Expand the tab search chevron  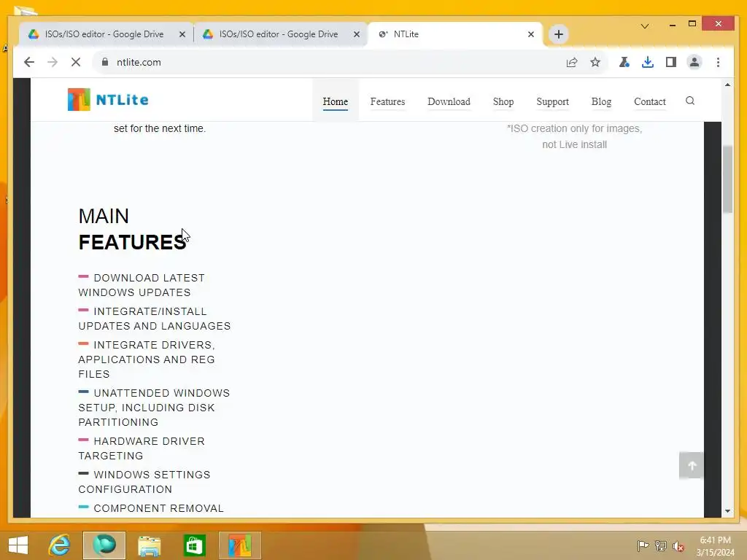(645, 26)
